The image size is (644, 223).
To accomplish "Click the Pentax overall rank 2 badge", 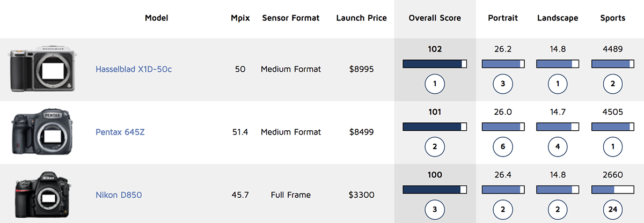I will (x=435, y=146).
